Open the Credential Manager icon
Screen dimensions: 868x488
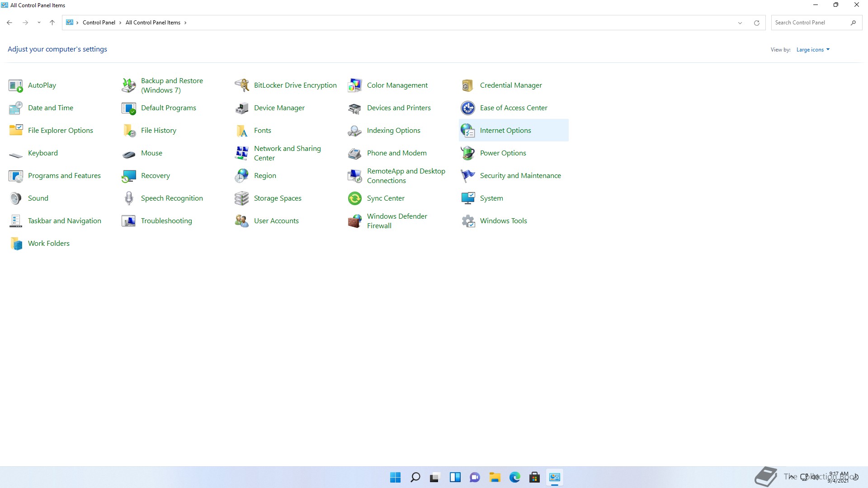pyautogui.click(x=468, y=85)
